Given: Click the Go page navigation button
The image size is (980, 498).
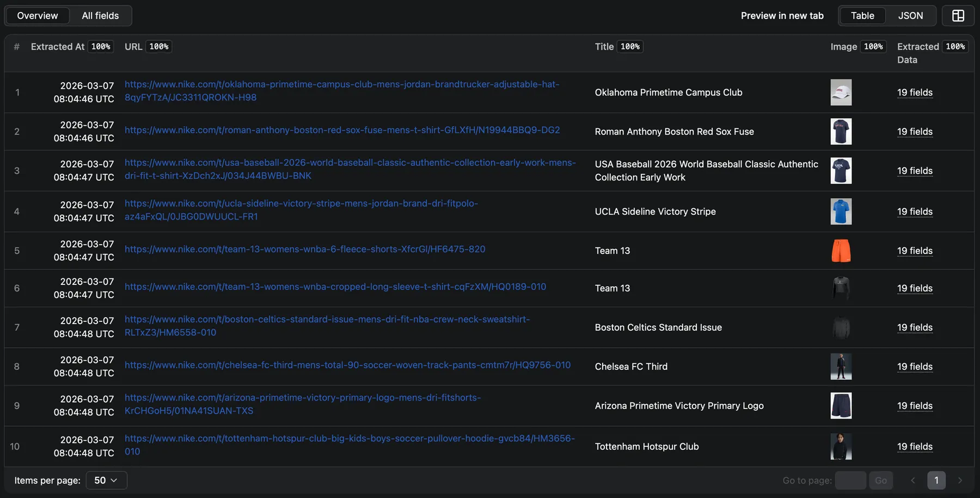Looking at the screenshot, I should 881,480.
